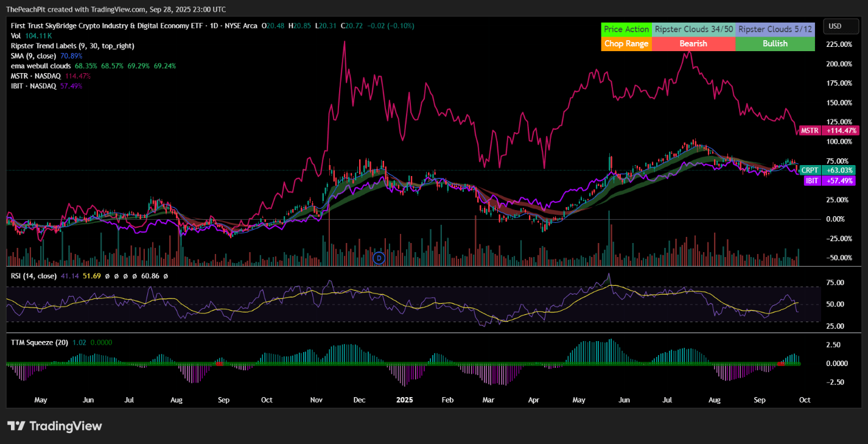The height and width of the screenshot is (444, 868).
Task: Click the 2025 label on the time axis
Action: tap(405, 400)
